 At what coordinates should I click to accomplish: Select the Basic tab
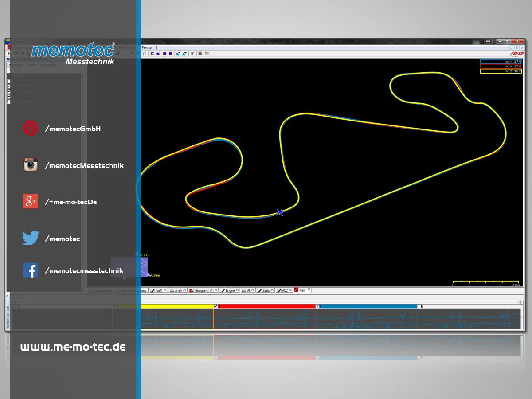tap(266, 290)
